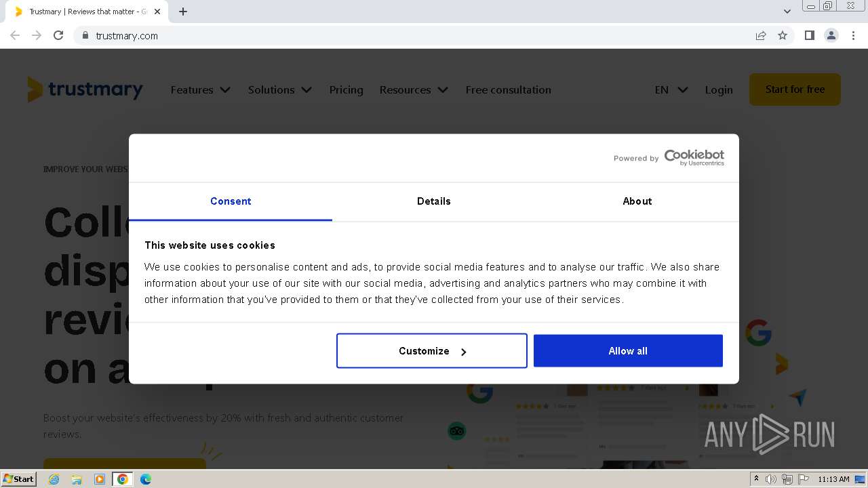Click the Cookiebot logo
Screen dimensions: 868x488
(x=694, y=158)
